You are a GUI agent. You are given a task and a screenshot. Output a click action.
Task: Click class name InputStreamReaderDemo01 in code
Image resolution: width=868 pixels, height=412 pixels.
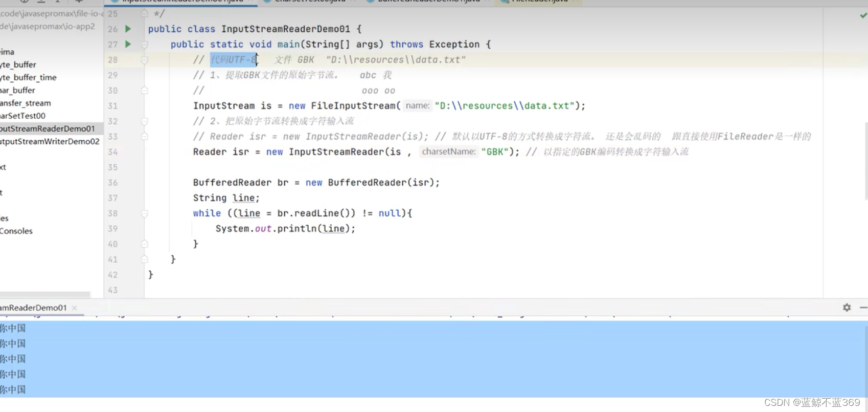[x=286, y=29]
